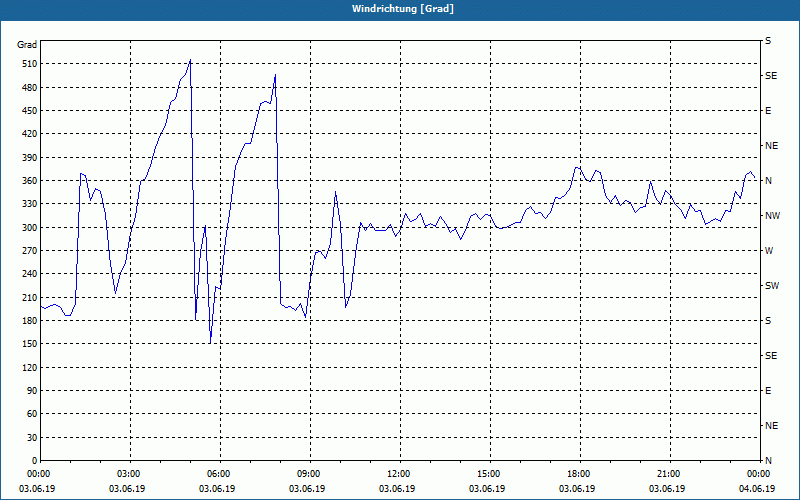Image resolution: width=800 pixels, height=500 pixels.
Task: Click the 15:00 time label
Action: (490, 474)
